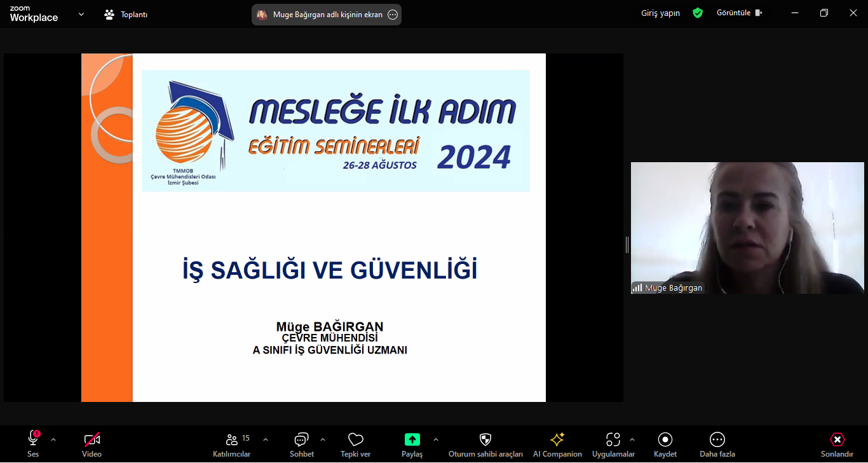
Task: Launch the AI Companion sparkle icon
Action: pyautogui.click(x=557, y=440)
